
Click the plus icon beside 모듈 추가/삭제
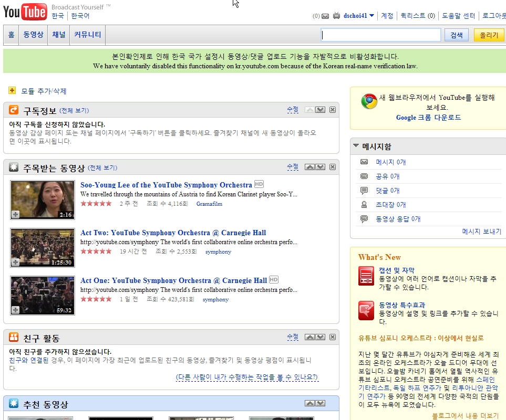point(12,90)
